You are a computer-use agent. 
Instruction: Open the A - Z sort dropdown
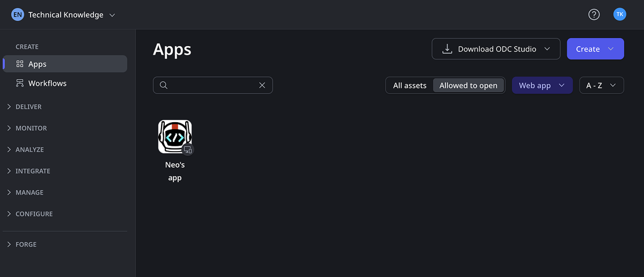tap(602, 85)
